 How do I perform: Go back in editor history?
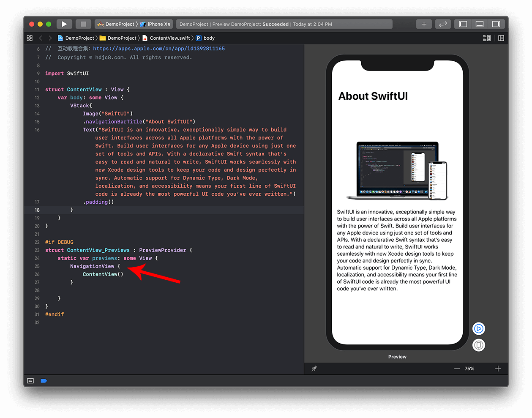pos(41,38)
